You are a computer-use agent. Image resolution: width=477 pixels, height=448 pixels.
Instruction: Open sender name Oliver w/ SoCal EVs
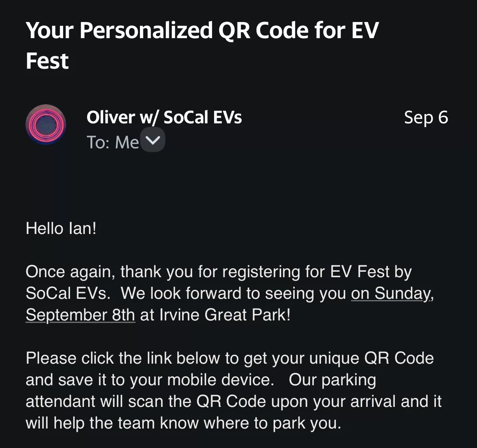(164, 117)
